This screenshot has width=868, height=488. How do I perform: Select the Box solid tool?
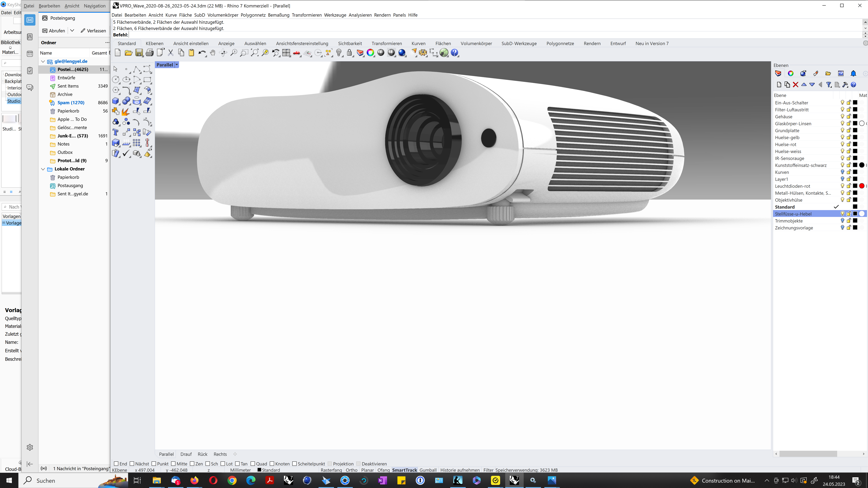116,101
